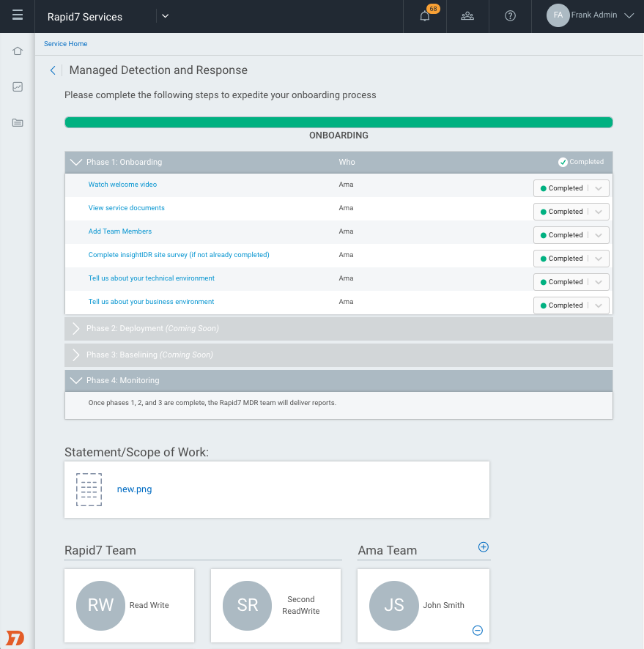Remove John Smith from Ama Team
Viewport: 644px width, 649px height.
[x=477, y=631]
